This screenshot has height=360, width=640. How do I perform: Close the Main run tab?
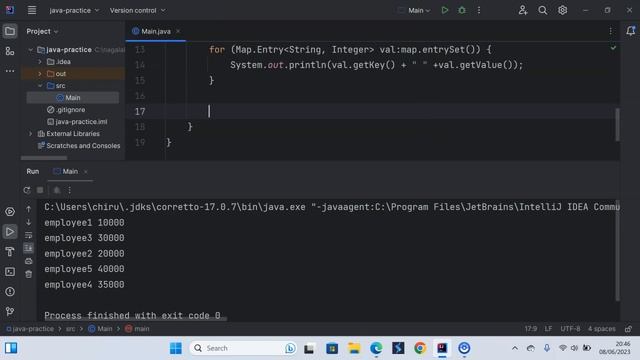click(86, 172)
